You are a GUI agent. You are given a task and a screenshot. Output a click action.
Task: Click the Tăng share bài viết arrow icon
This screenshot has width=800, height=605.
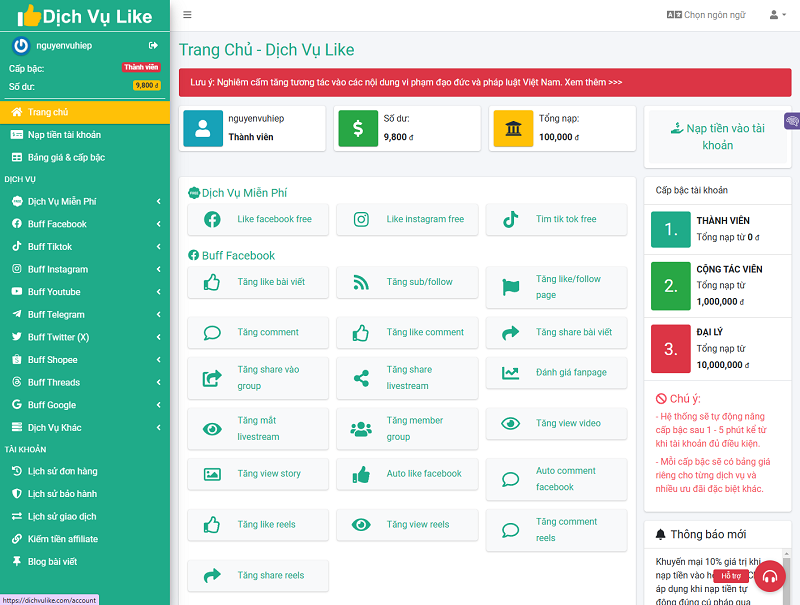click(510, 333)
